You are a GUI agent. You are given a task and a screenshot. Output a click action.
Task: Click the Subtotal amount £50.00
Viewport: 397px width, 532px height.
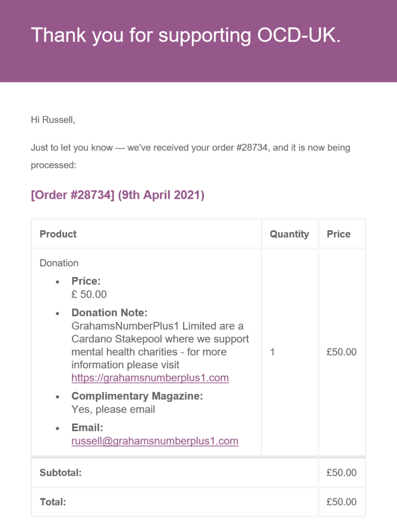(341, 473)
